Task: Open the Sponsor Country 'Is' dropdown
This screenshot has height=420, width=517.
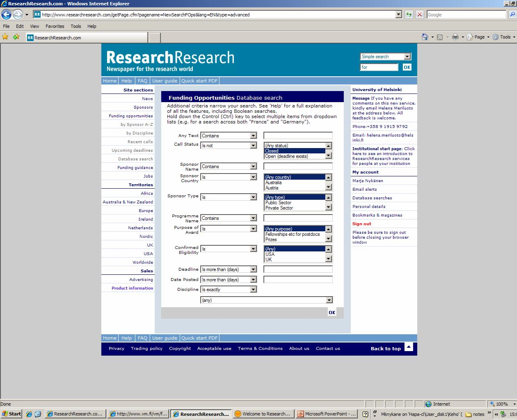Action: [228, 177]
